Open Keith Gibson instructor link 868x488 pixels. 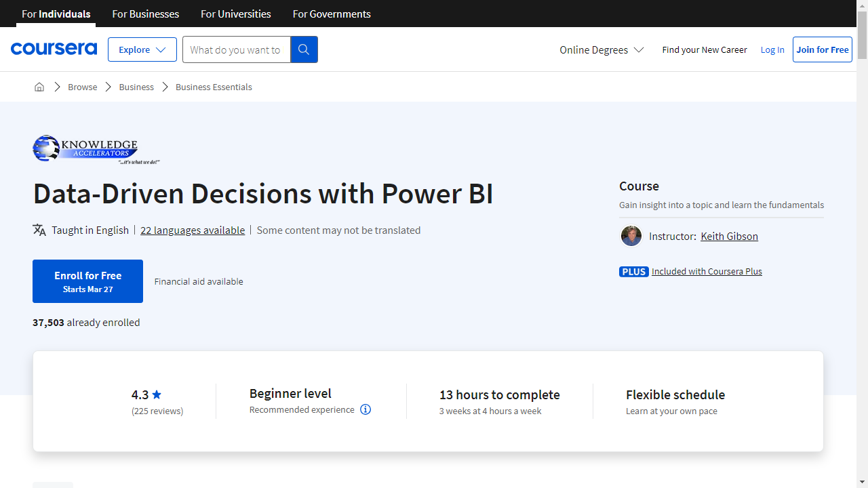pos(729,236)
